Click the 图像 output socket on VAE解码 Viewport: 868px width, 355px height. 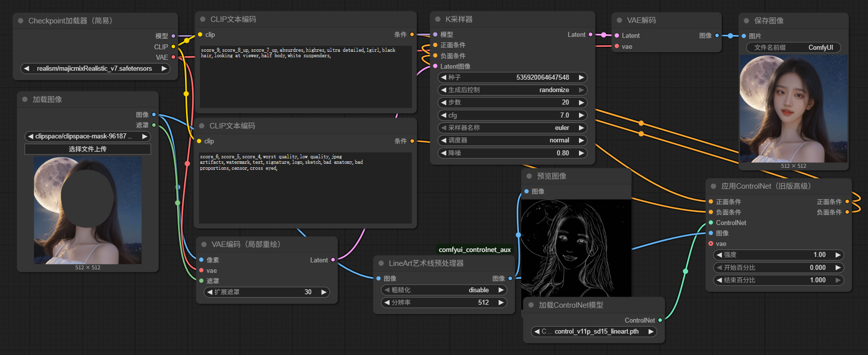coord(717,36)
